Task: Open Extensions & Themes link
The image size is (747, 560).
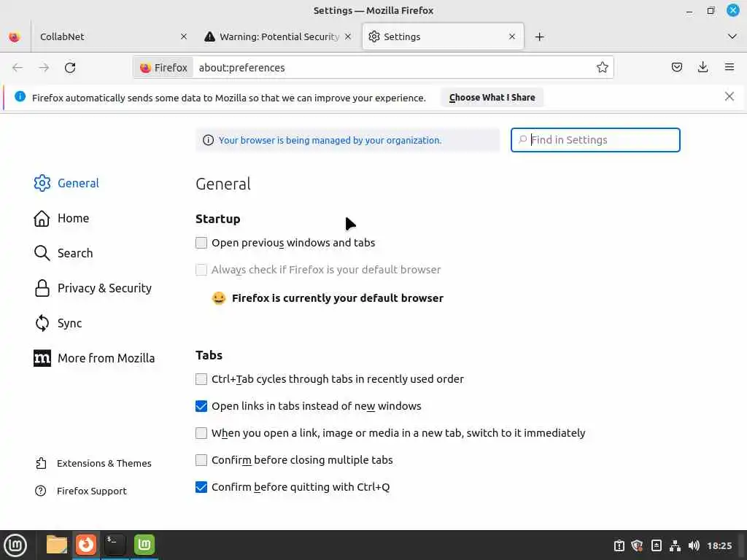Action: [93, 463]
